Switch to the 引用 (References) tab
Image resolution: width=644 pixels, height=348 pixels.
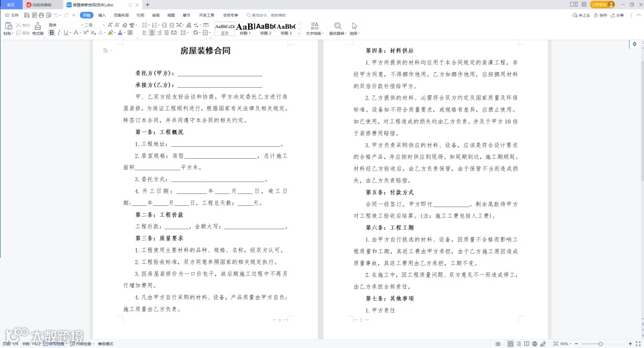[140, 15]
